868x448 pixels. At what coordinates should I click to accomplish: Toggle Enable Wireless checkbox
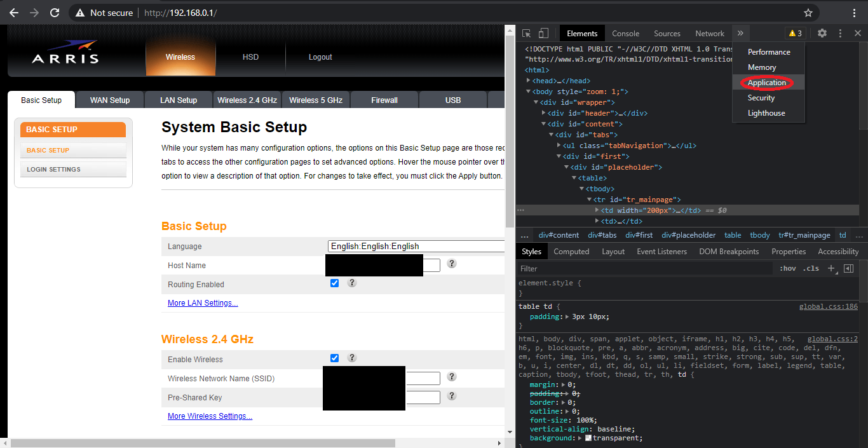[335, 358]
